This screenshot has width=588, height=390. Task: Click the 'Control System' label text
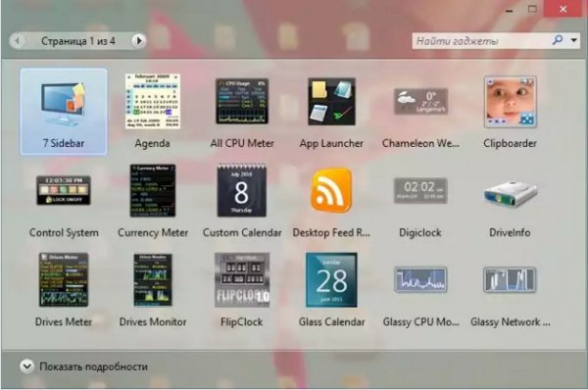[64, 232]
